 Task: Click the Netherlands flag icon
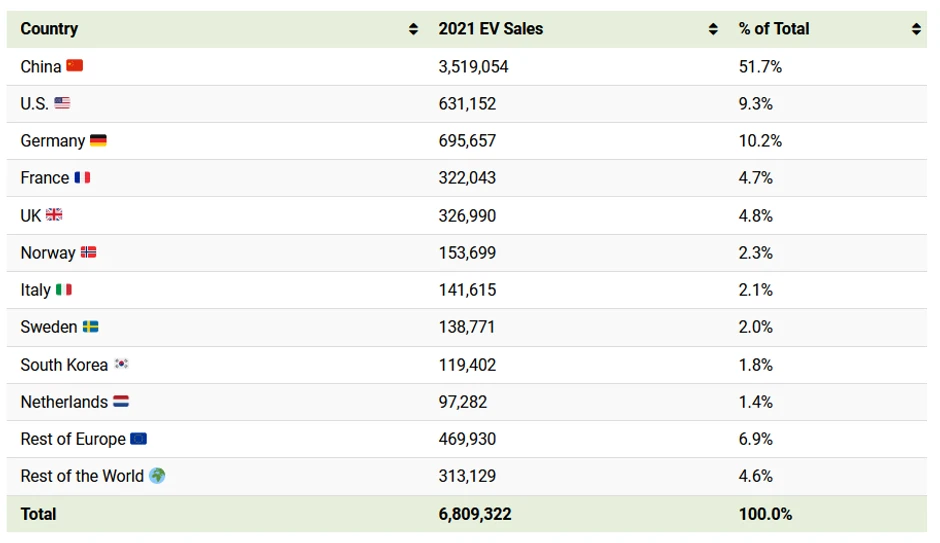(121, 402)
